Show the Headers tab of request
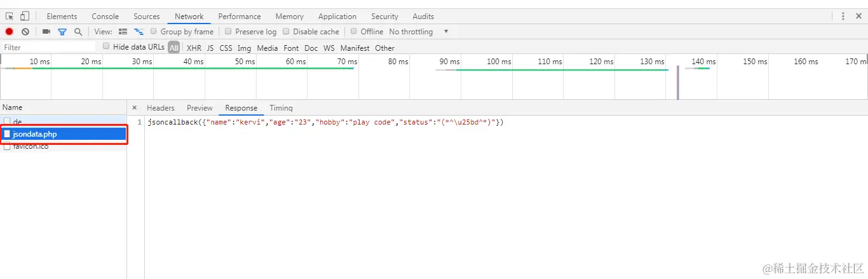Viewport: 868px width, 279px height. tap(161, 108)
